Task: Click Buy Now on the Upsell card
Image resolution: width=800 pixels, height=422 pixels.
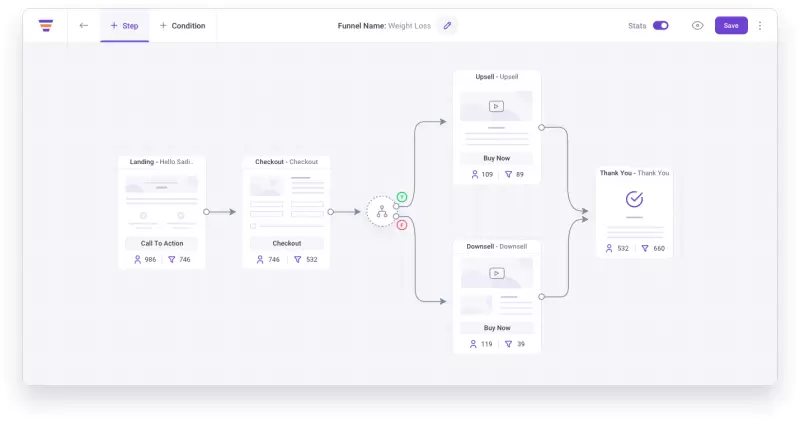Action: click(x=496, y=158)
